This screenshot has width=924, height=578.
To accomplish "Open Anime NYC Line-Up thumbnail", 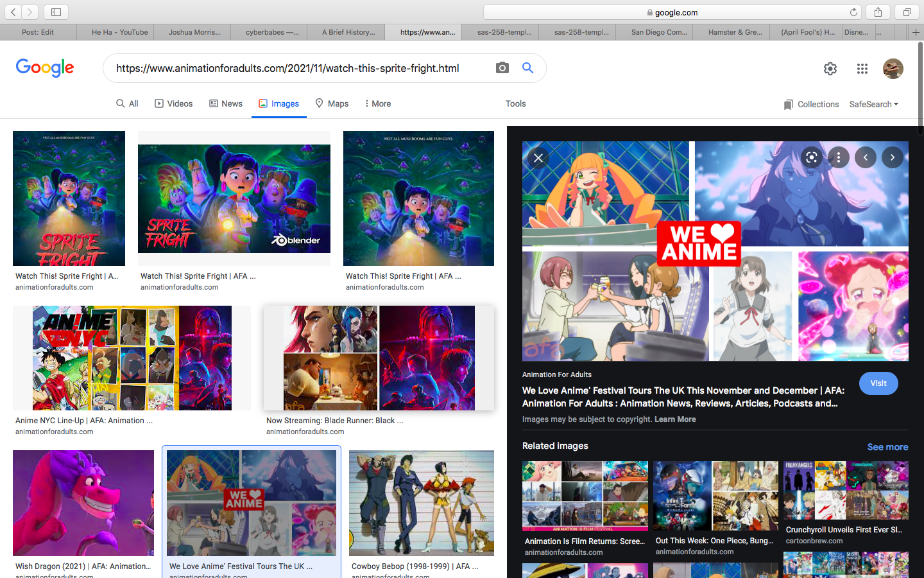I will click(x=132, y=358).
